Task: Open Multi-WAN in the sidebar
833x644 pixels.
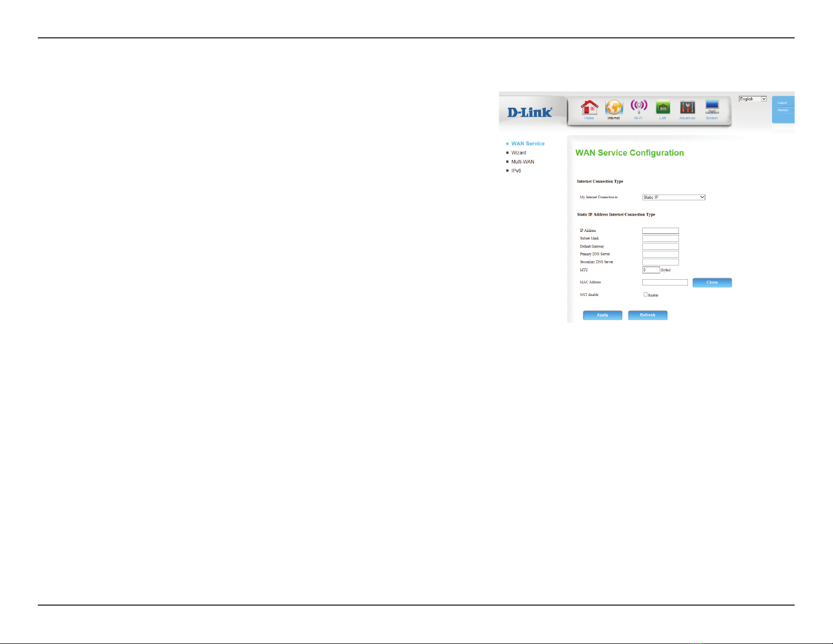Action: [523, 161]
